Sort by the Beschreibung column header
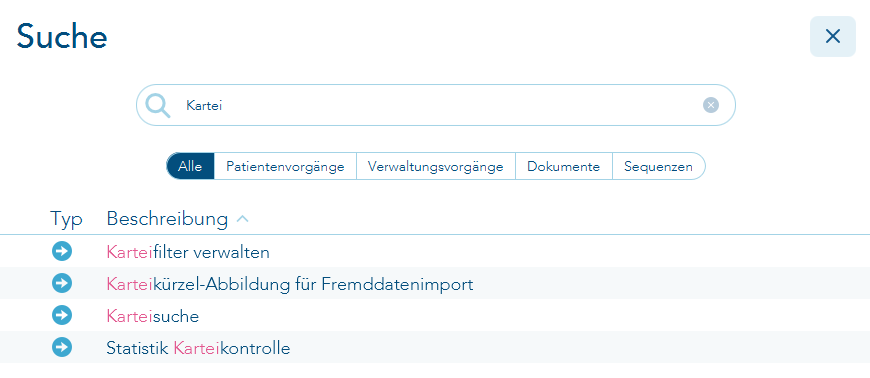The image size is (870, 378). point(167,219)
